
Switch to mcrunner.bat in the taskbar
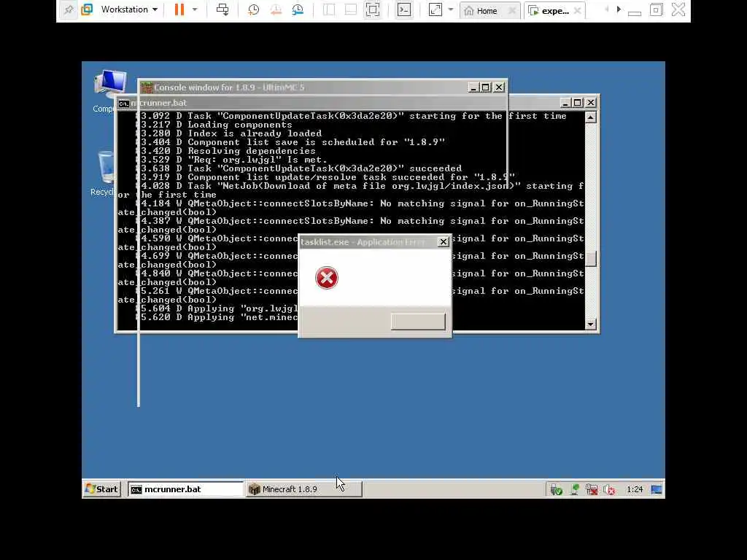(x=185, y=489)
